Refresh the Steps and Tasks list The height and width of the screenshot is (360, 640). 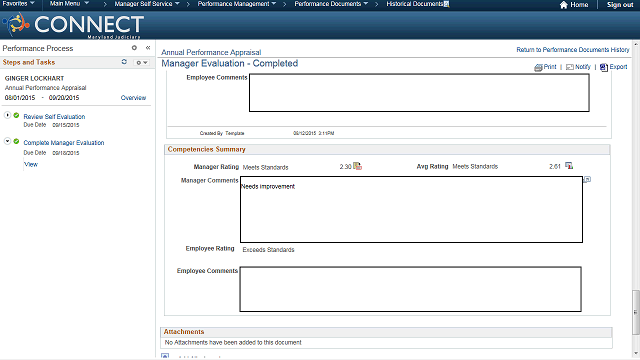coord(124,62)
